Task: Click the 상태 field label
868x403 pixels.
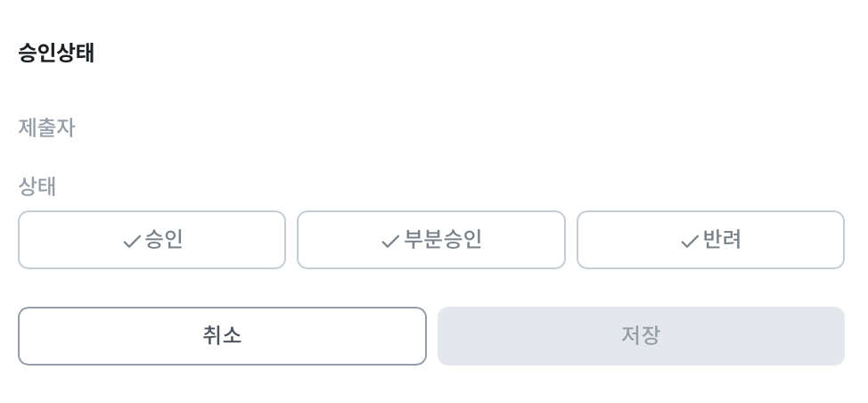Action: pyautogui.click(x=37, y=186)
